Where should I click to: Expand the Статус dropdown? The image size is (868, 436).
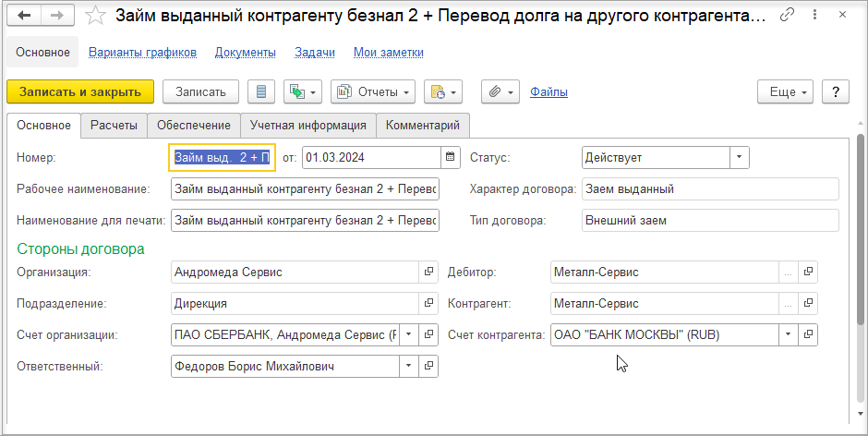(x=739, y=157)
